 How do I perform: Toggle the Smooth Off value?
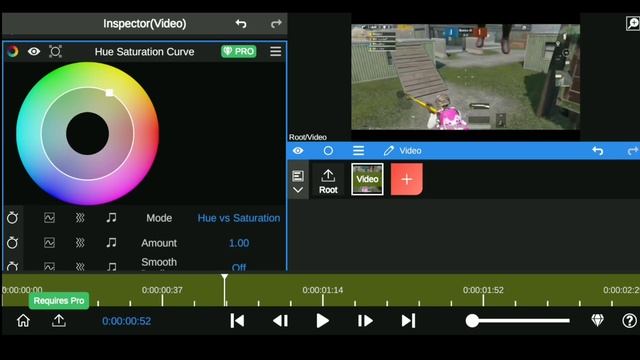(x=239, y=267)
